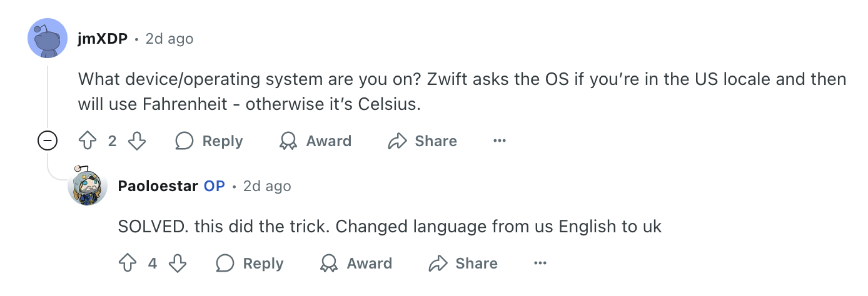
Task: Upvote jmXDP's comment
Action: pos(87,141)
